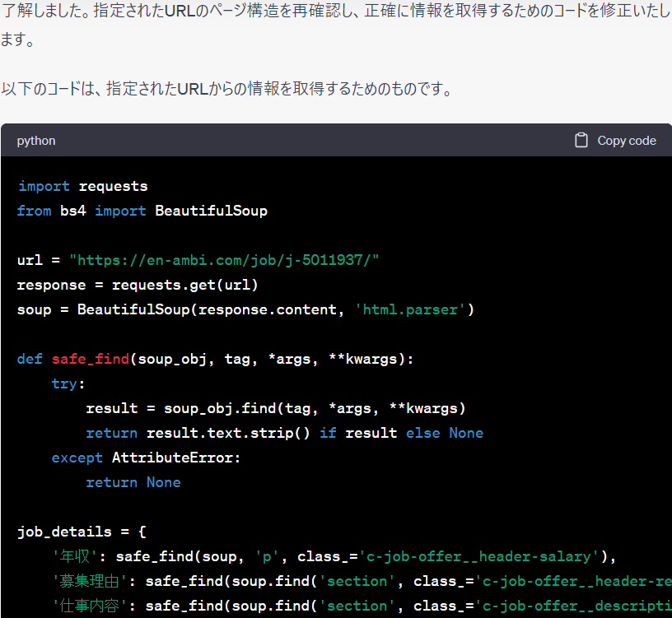Click the "Copy code" button label
Image resolution: width=672 pixels, height=618 pixels.
(x=627, y=141)
